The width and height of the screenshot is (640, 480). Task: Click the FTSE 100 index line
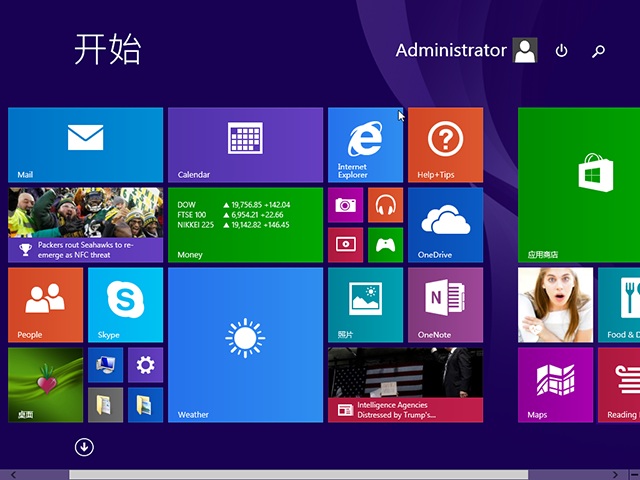pos(230,215)
